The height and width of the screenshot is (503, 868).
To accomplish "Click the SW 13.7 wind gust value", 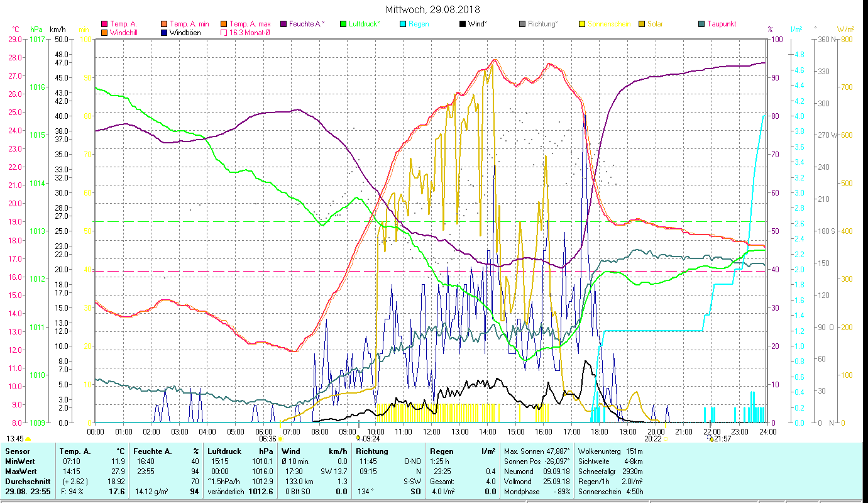I will (x=335, y=471).
